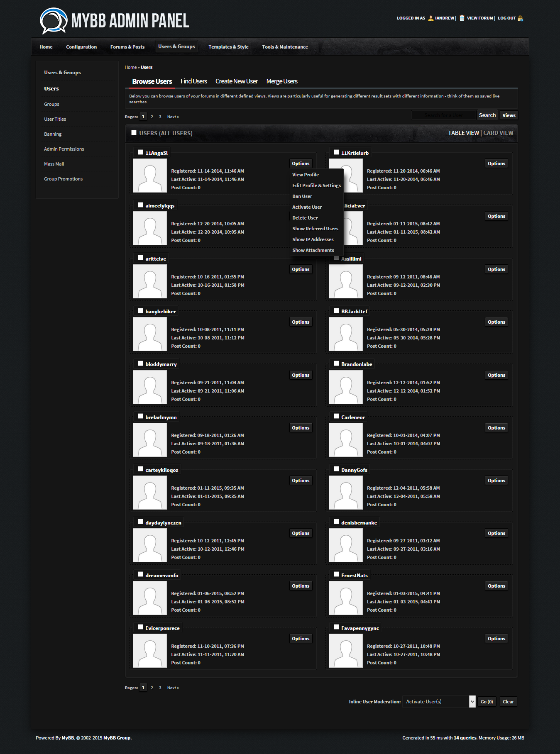Select the checkbox next to Brandonlabe

click(336, 364)
